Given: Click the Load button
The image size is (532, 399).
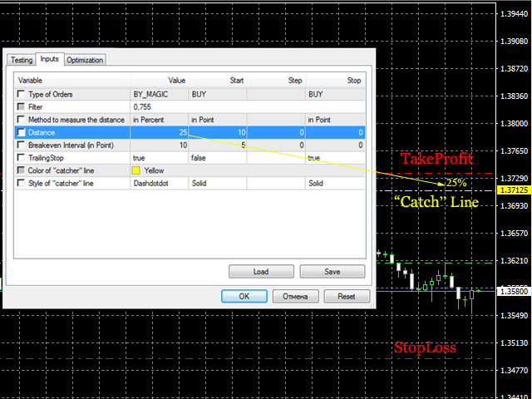Looking at the screenshot, I should tap(261, 272).
